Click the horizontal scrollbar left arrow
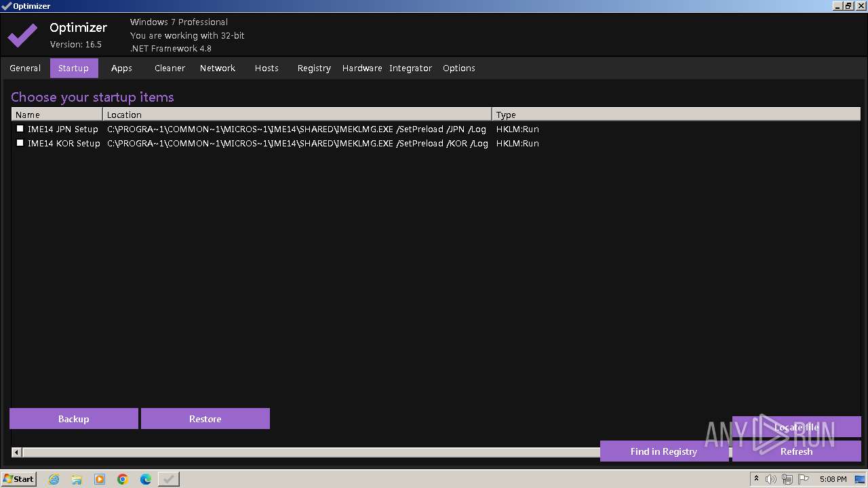Image resolution: width=868 pixels, height=488 pixels. click(17, 452)
